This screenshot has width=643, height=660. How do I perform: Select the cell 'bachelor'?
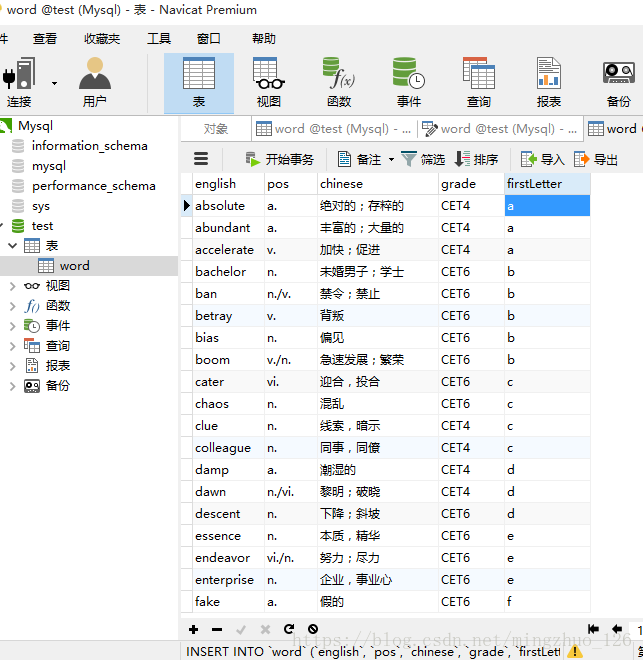coord(229,272)
